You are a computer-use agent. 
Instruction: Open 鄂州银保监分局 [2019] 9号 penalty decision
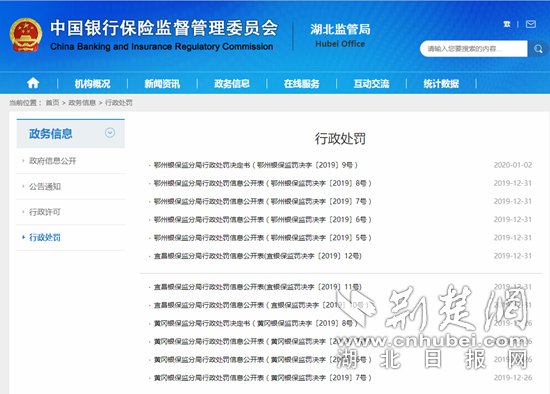256,165
